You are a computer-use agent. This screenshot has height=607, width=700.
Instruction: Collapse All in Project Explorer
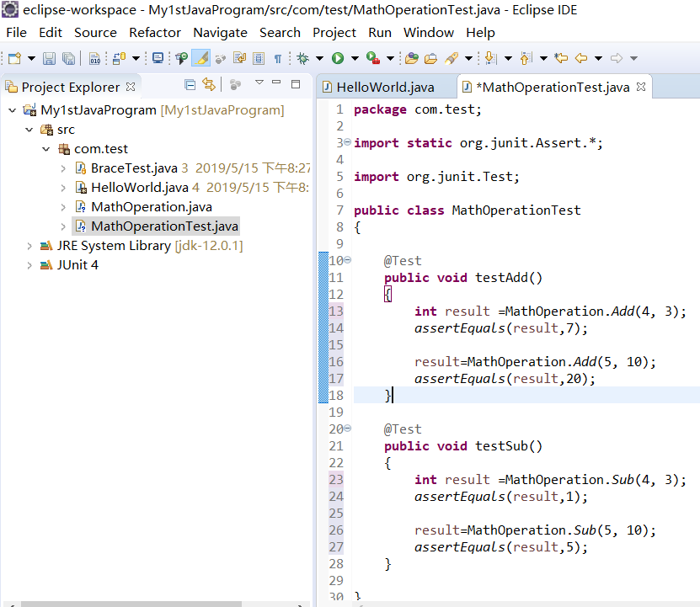[x=190, y=84]
